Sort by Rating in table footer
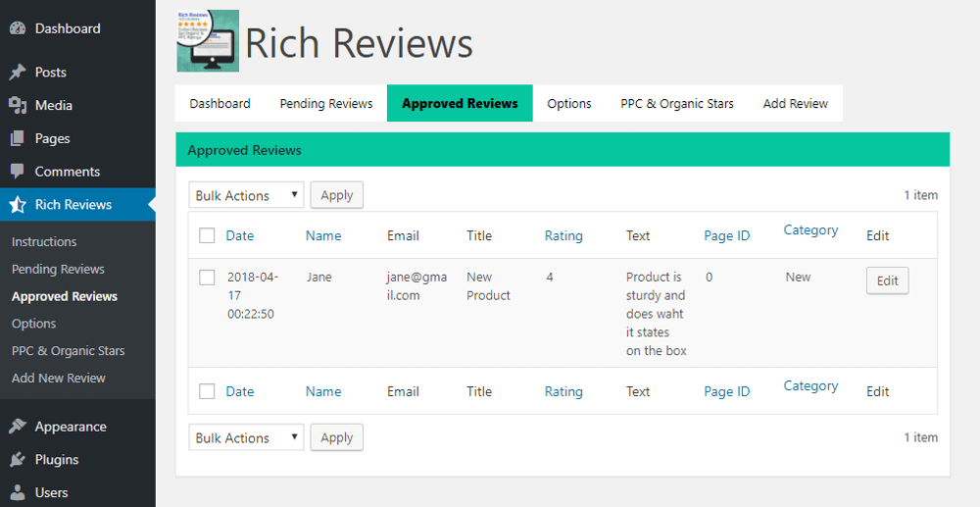 coord(563,391)
